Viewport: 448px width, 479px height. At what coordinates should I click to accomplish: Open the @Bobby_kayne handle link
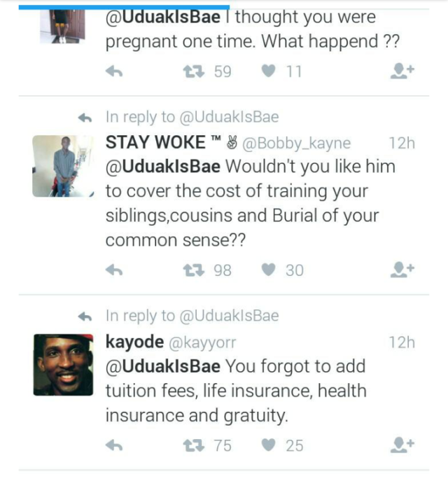tap(296, 144)
